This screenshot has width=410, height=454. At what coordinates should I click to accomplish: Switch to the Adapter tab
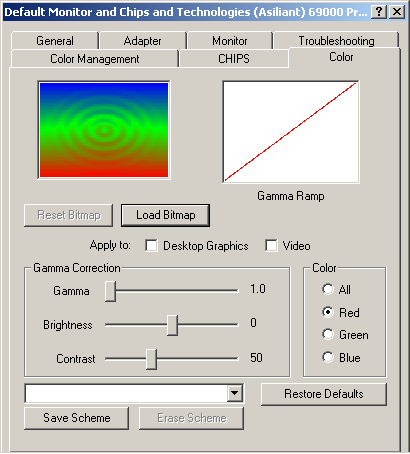pos(143,41)
